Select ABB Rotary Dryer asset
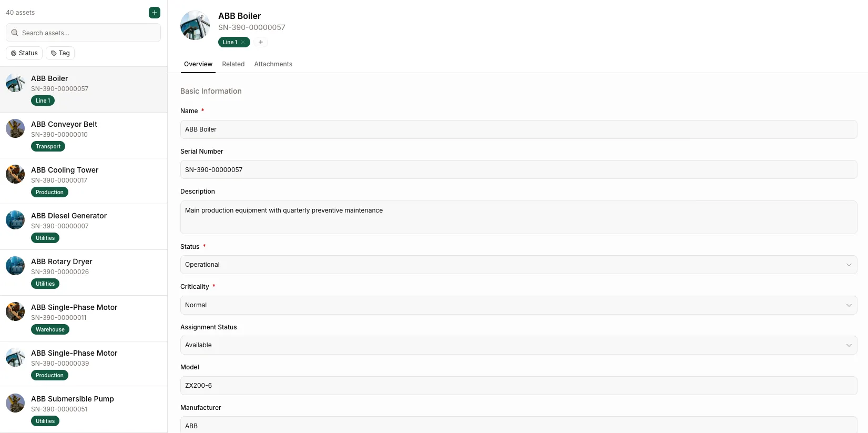This screenshot has width=868, height=433. pyautogui.click(x=84, y=273)
